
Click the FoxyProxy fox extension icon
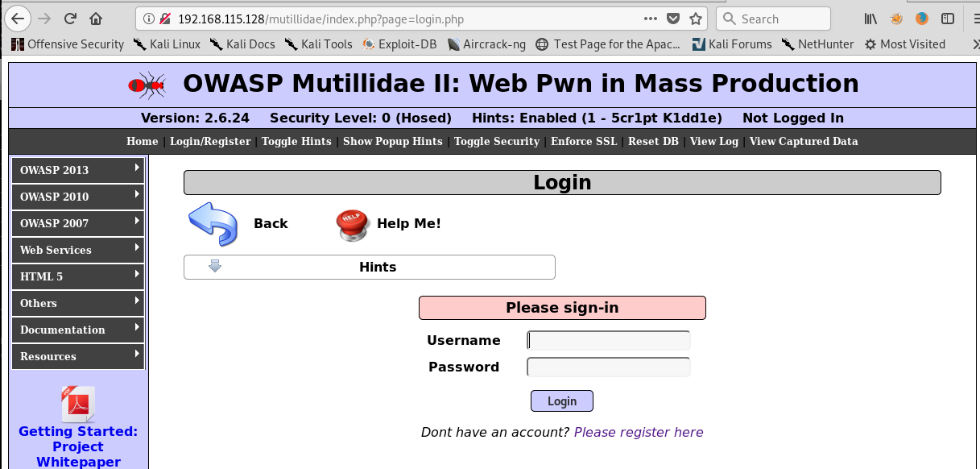896,19
